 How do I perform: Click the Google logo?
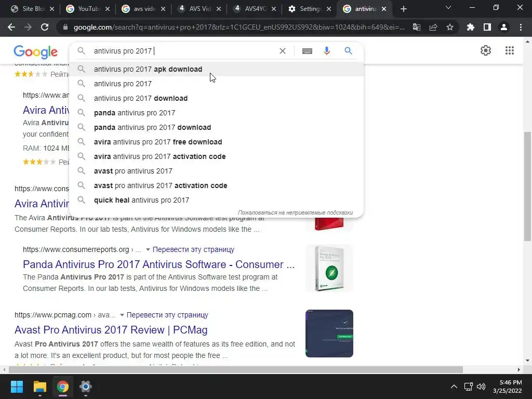[36, 52]
